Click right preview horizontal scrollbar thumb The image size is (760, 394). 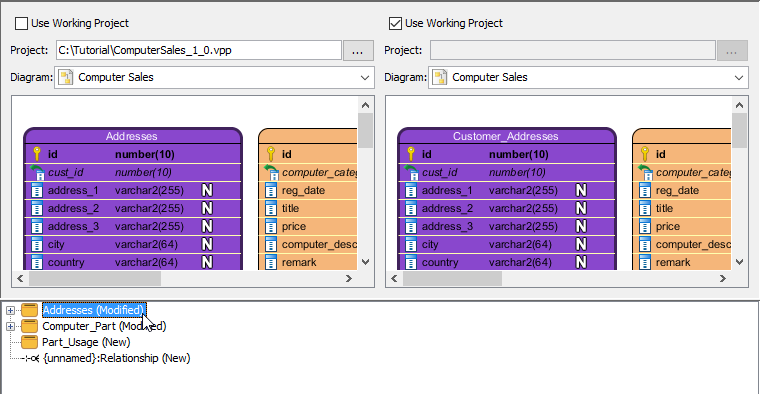coord(453,279)
